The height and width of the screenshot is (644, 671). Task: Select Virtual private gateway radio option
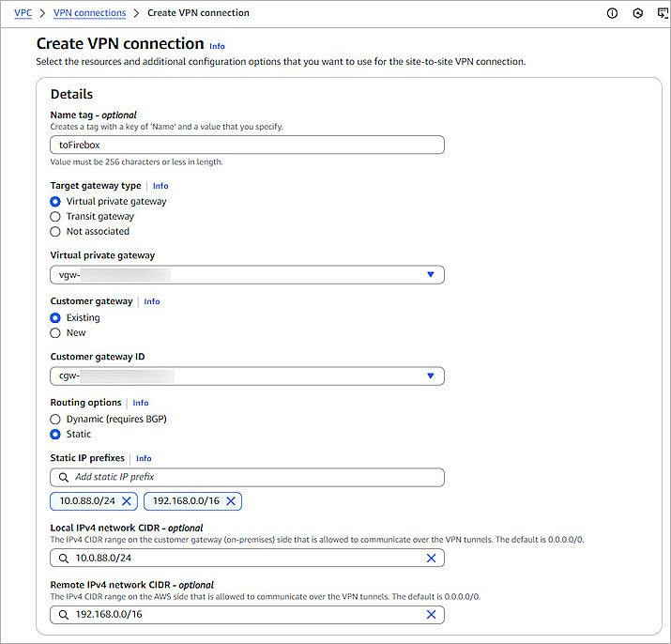pos(55,201)
